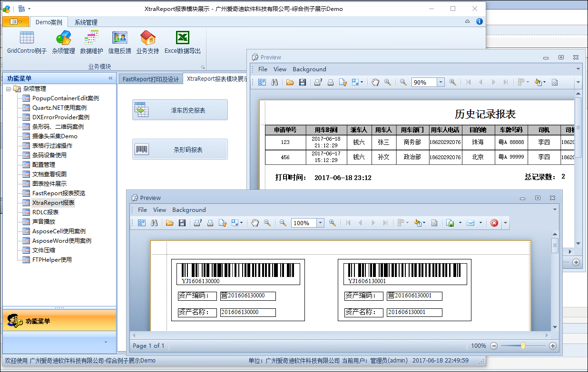
Task: Click Print dialog icon in barcode Preview
Action: click(198, 223)
